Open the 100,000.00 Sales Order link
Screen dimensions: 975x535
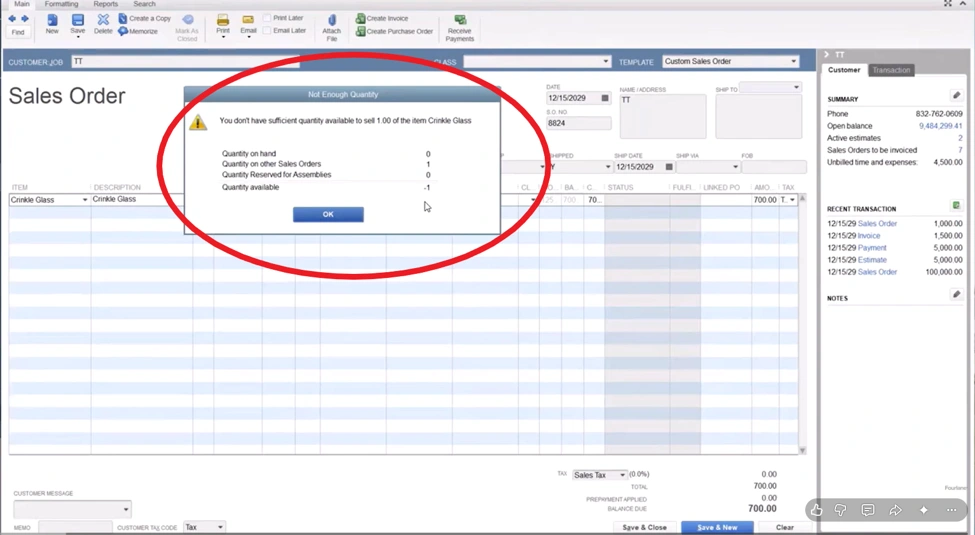[877, 272]
